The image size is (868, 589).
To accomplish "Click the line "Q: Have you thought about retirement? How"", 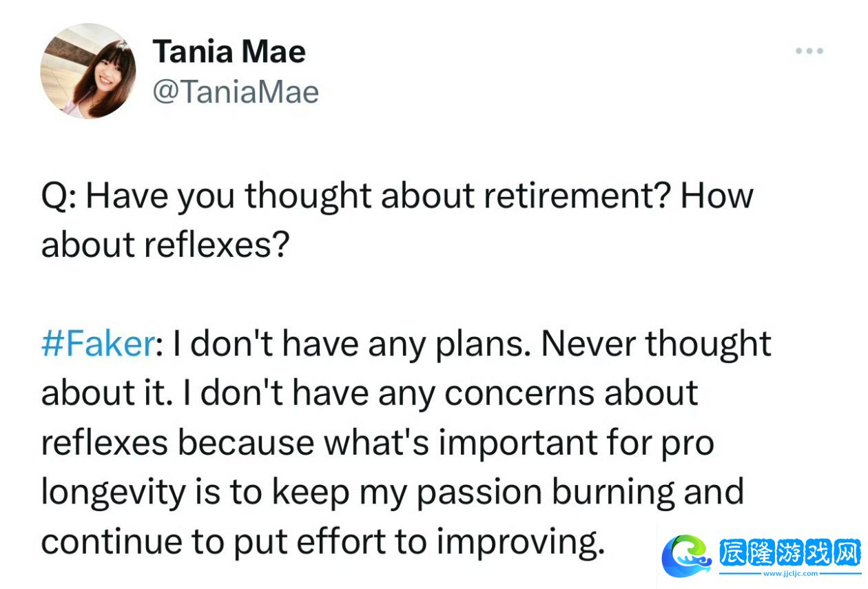I will (x=397, y=196).
